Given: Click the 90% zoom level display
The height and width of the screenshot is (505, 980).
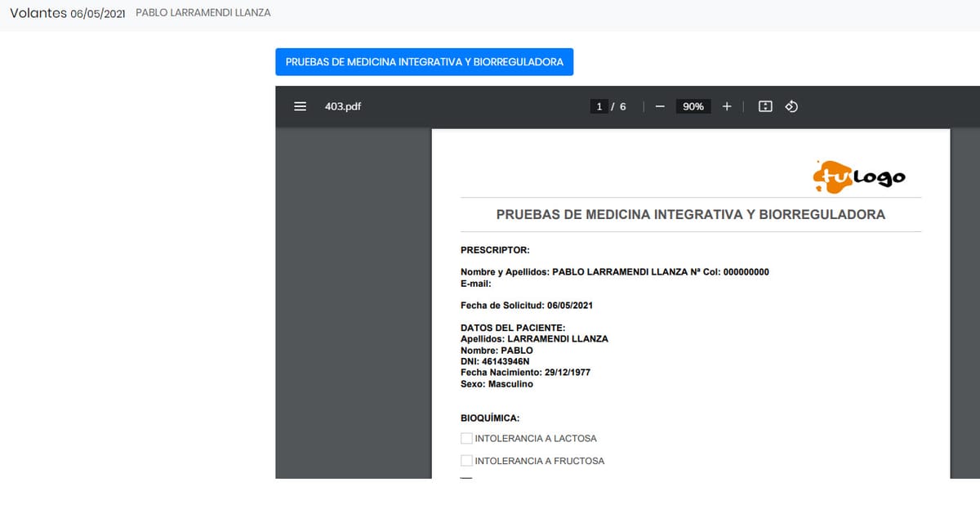Looking at the screenshot, I should pyautogui.click(x=693, y=106).
